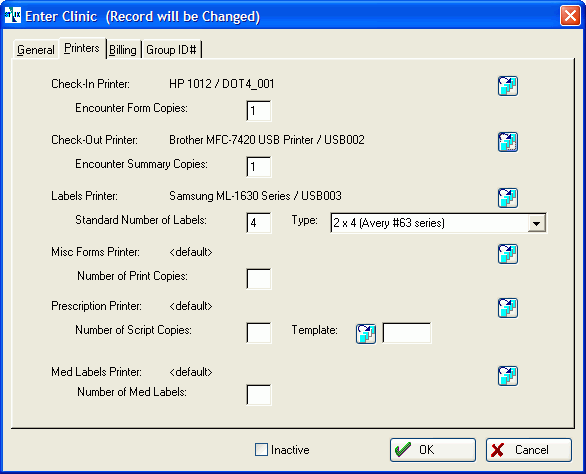This screenshot has height=474, width=586.
Task: Choose Labels Printer via lookup icon
Action: tap(508, 198)
